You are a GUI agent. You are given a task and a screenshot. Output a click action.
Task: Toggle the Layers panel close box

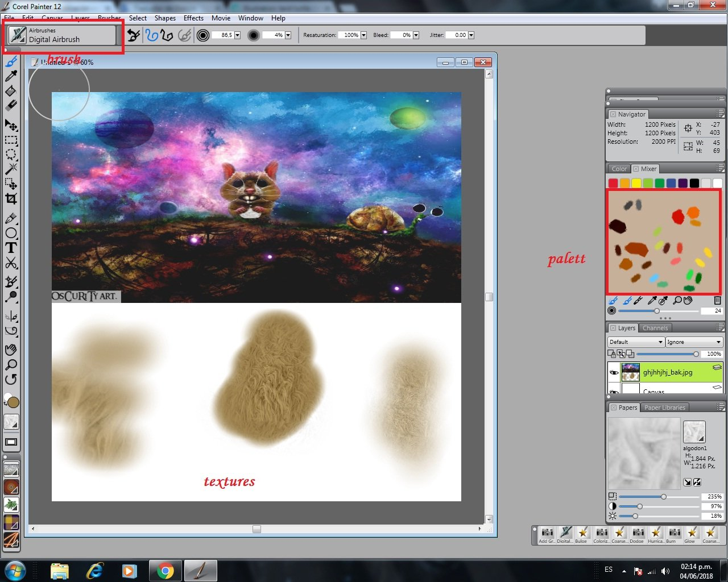(613, 328)
